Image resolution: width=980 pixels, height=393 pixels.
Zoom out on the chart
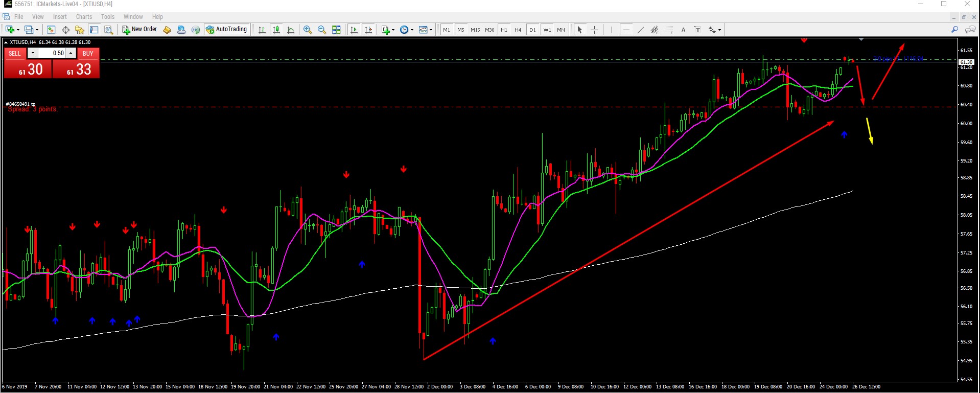tap(322, 30)
